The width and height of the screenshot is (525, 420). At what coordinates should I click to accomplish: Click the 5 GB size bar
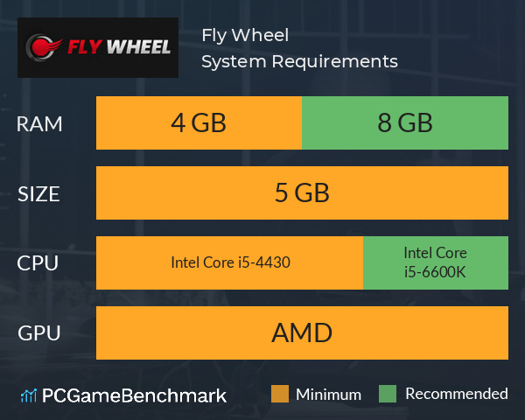pos(302,192)
